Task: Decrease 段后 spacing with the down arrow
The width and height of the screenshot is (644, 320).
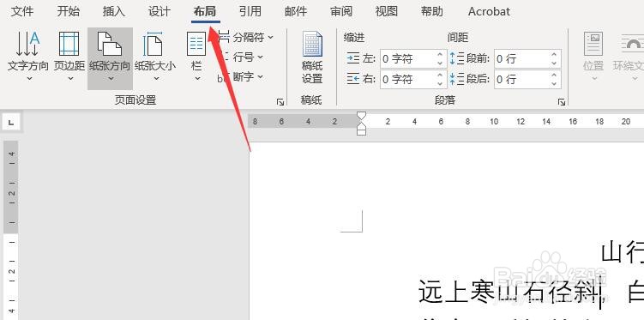Action: [x=555, y=83]
